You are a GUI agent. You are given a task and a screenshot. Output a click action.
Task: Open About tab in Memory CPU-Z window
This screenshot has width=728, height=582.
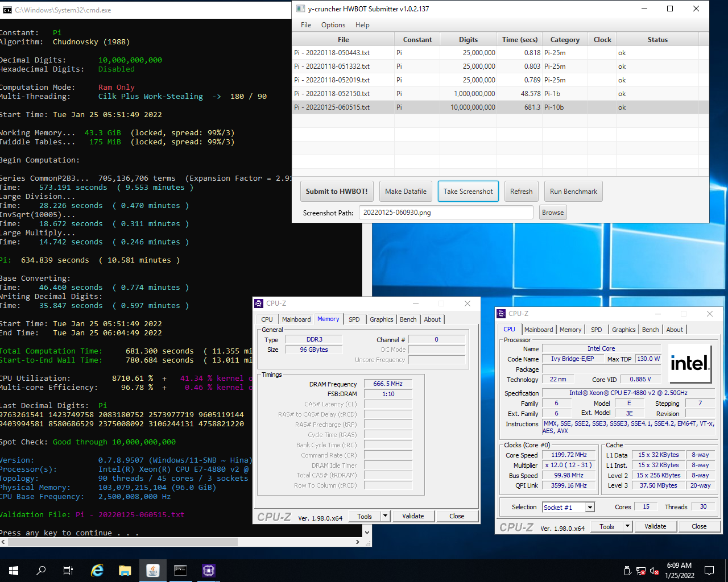[432, 319]
